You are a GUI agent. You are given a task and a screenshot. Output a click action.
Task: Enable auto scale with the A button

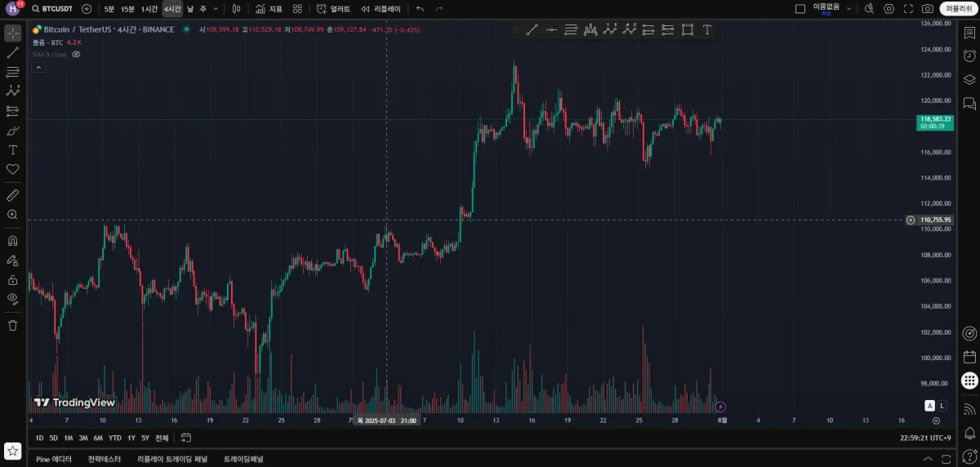coord(929,406)
